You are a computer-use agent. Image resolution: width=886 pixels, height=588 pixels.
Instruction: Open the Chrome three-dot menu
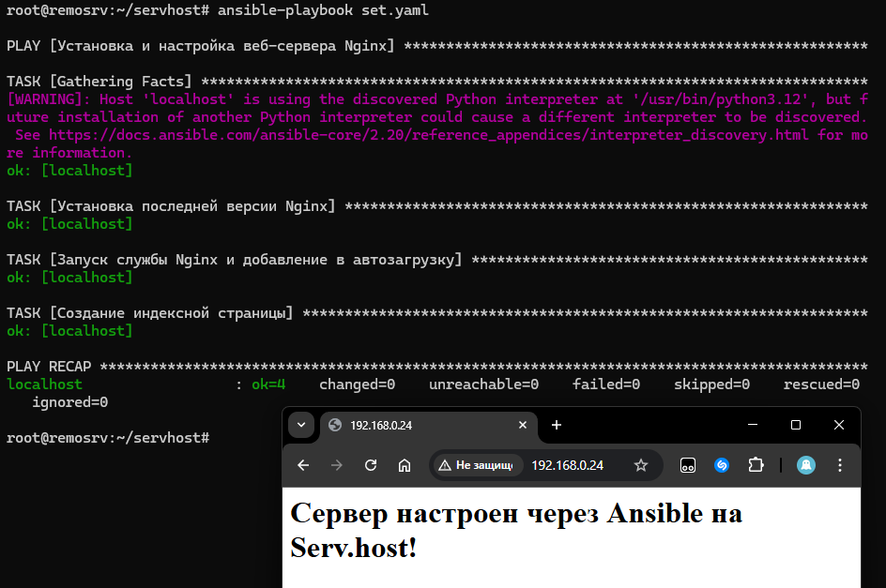tap(840, 465)
